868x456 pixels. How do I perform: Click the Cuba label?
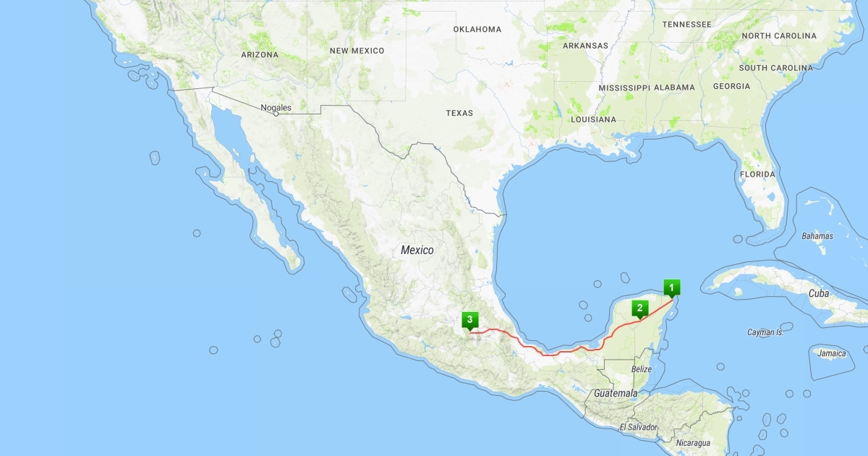coord(819,293)
